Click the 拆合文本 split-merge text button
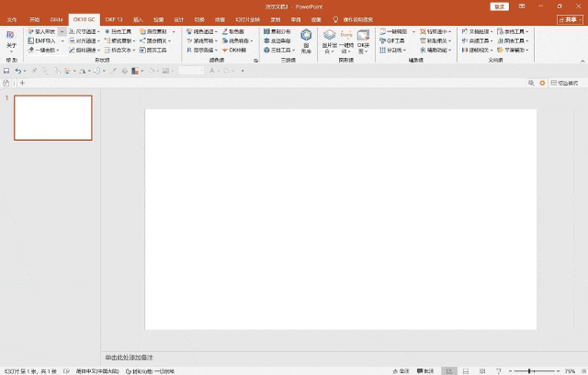This screenshot has width=588, height=375. click(120, 50)
